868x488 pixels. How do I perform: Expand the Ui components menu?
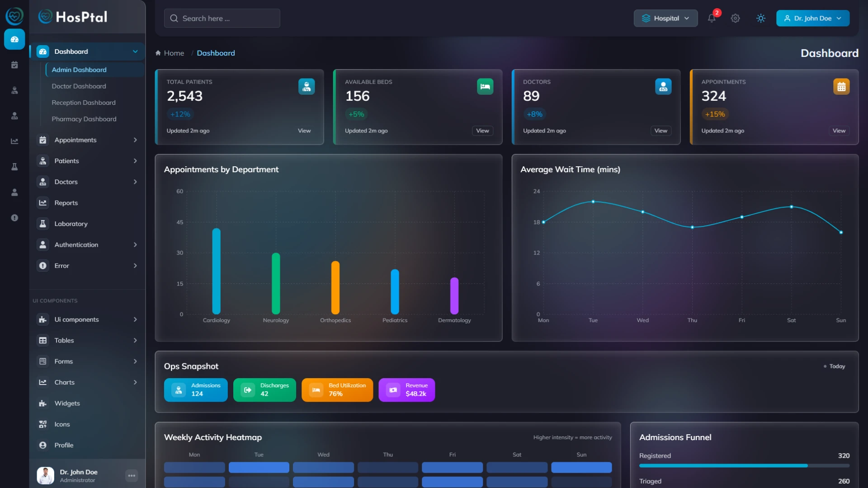pyautogui.click(x=87, y=319)
